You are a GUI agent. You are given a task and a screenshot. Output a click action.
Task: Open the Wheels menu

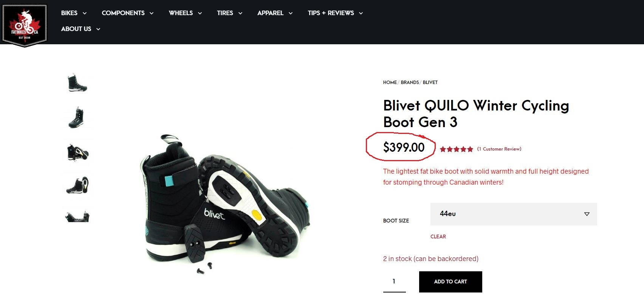(x=181, y=13)
